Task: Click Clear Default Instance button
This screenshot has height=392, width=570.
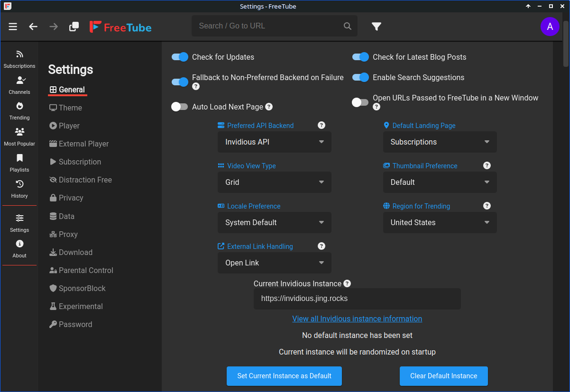Action: coord(444,376)
